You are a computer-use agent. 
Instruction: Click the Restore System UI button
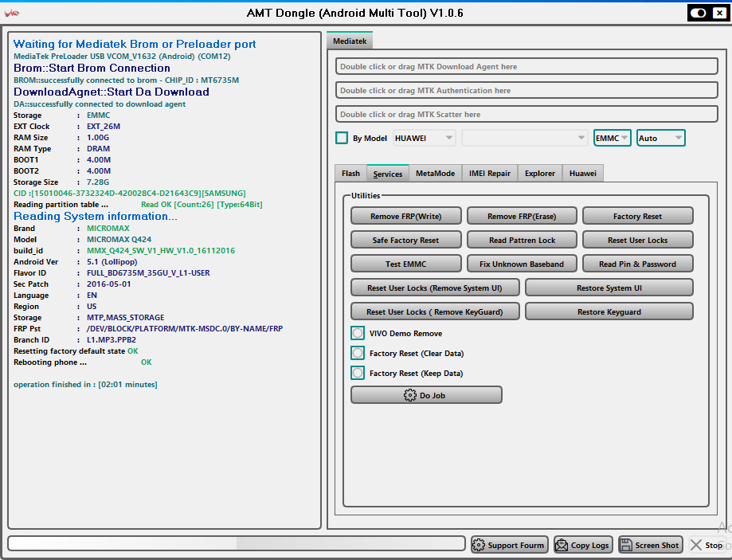[x=609, y=288]
